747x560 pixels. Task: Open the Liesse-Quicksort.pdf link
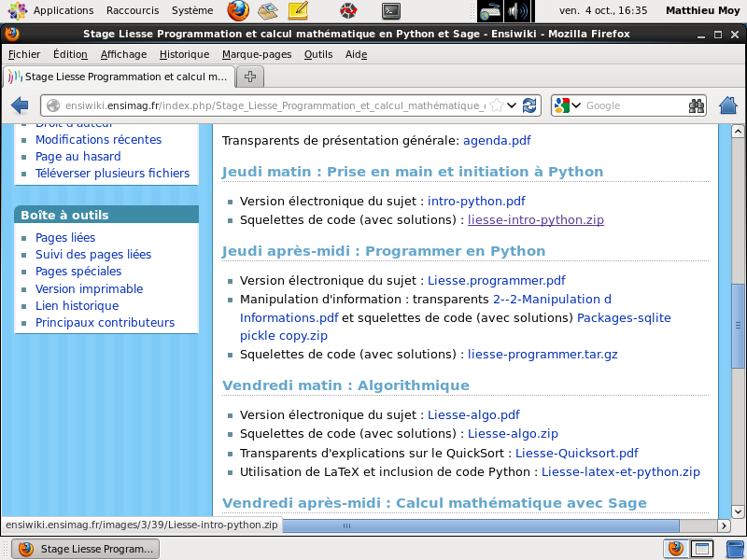[576, 453]
